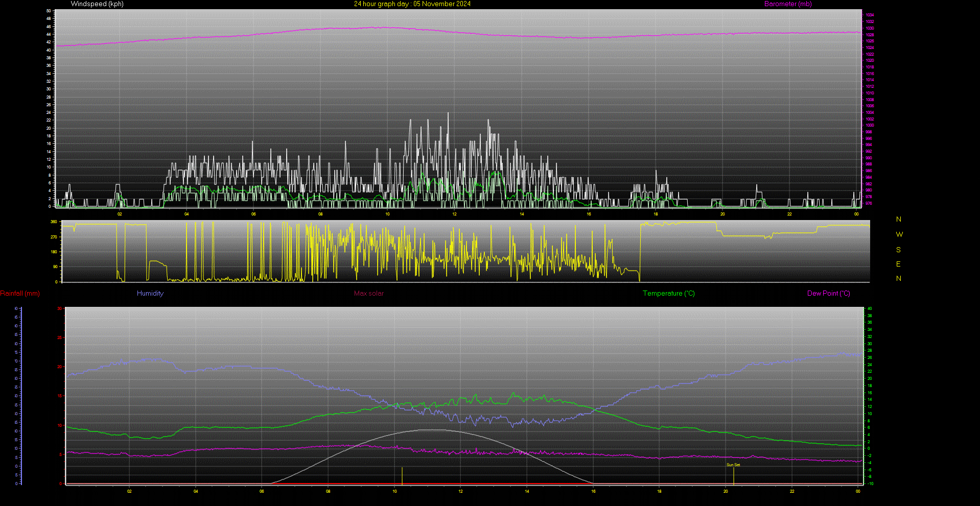Click the "Barometer (mb)" label
980x506 pixels.
788,4
